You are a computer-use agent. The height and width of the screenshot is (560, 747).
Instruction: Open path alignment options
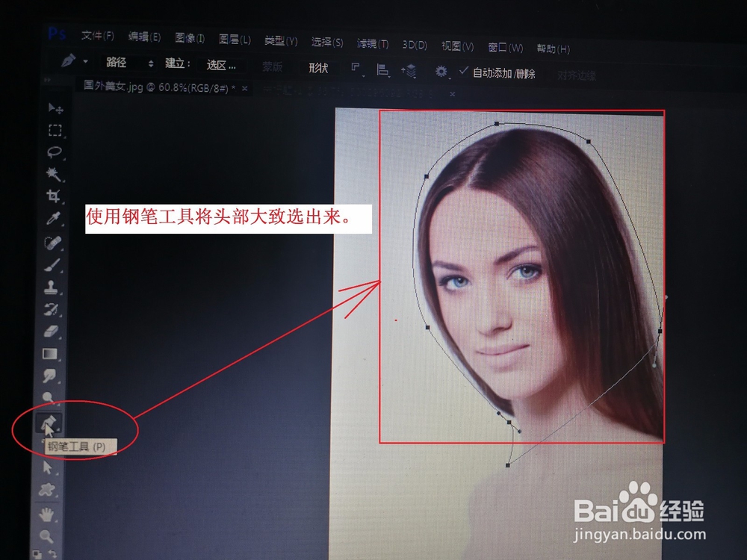coord(382,70)
